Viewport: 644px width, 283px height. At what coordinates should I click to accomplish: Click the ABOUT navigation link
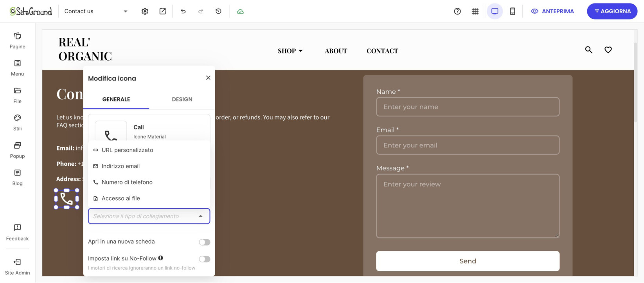pyautogui.click(x=336, y=51)
